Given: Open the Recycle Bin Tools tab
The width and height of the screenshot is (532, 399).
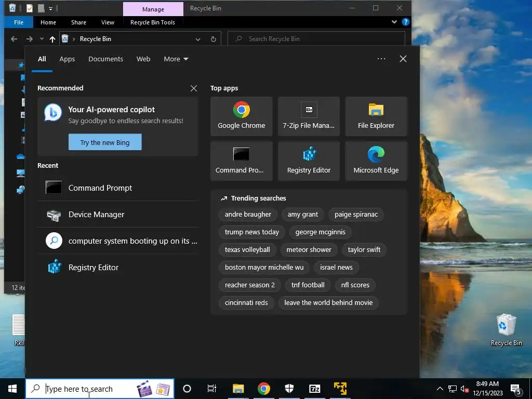Looking at the screenshot, I should [153, 22].
